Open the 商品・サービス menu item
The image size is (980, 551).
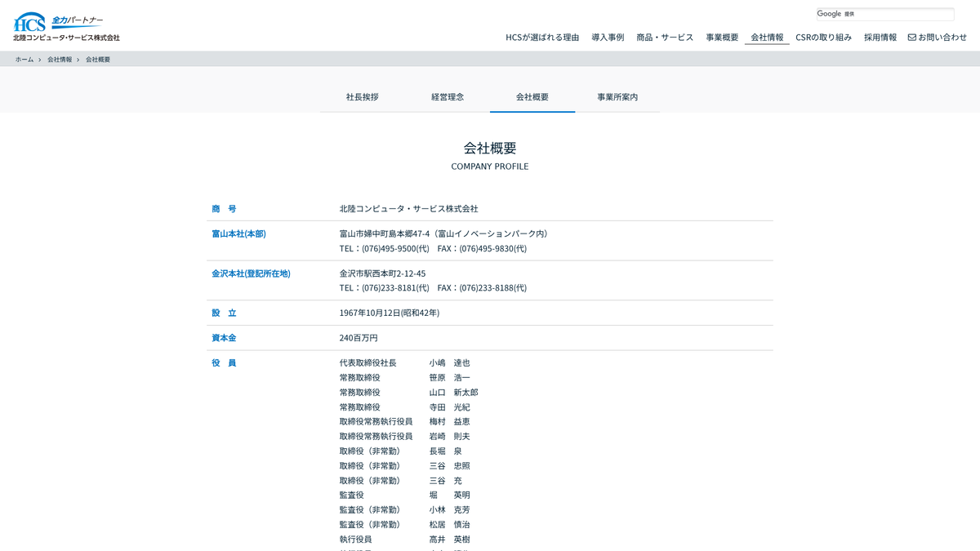coord(665,38)
